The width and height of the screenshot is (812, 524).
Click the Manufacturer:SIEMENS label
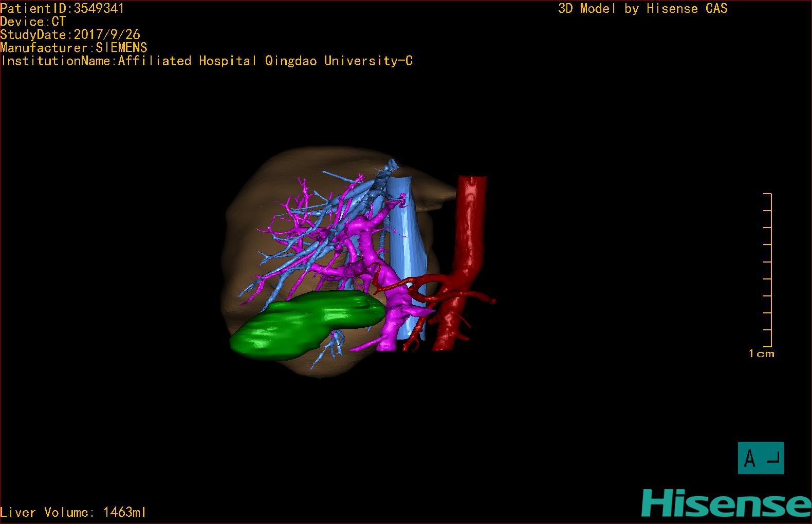click(73, 48)
